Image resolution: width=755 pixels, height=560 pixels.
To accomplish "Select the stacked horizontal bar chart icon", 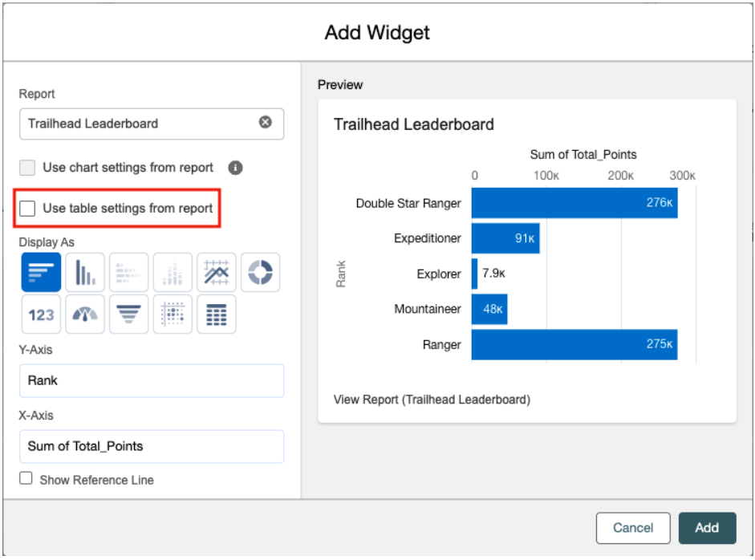I will click(x=128, y=273).
